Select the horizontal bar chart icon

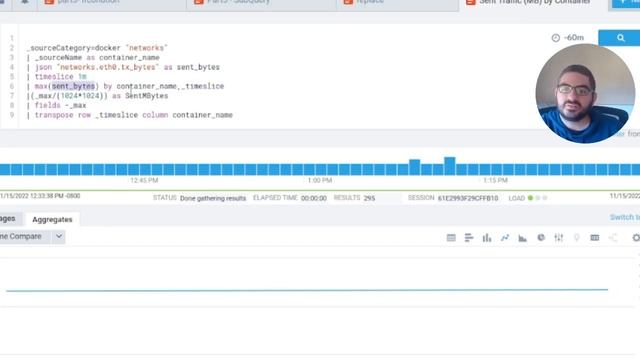coord(469,238)
